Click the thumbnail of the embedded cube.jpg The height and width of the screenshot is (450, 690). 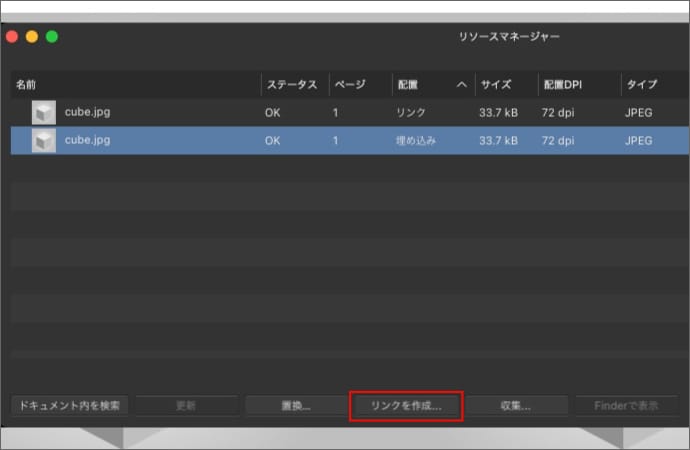click(43, 141)
